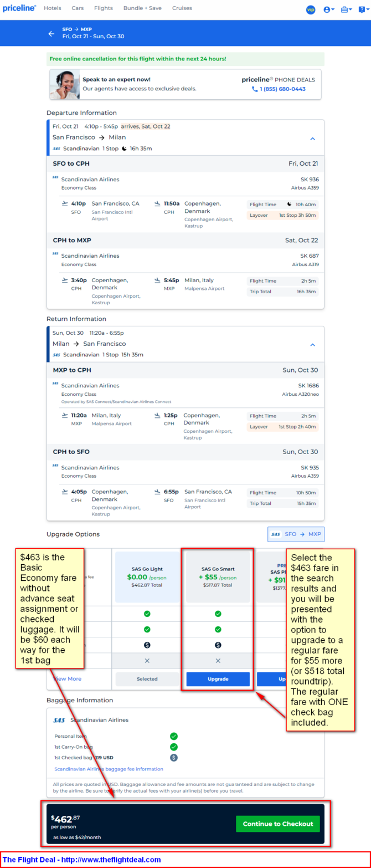Go back using the left arrow icon

[51, 33]
